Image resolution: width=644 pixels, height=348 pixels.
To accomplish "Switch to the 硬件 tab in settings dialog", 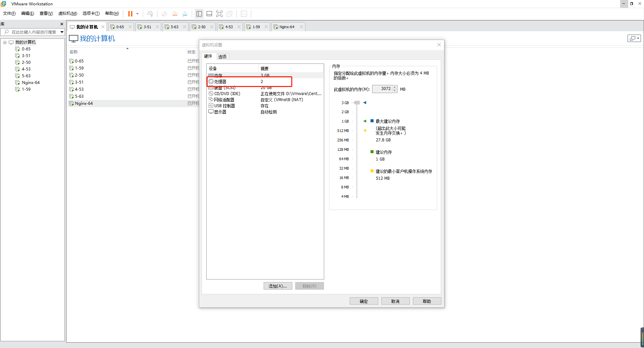I will (x=208, y=56).
